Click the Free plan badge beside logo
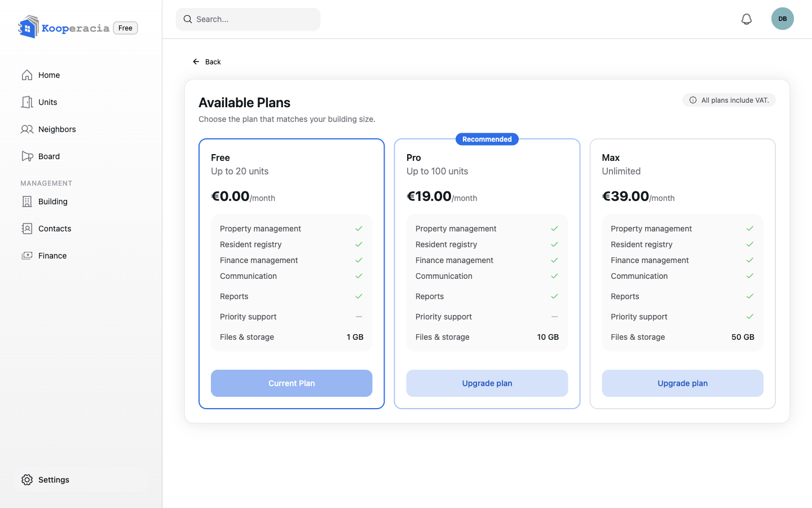812x508 pixels. pos(125,28)
